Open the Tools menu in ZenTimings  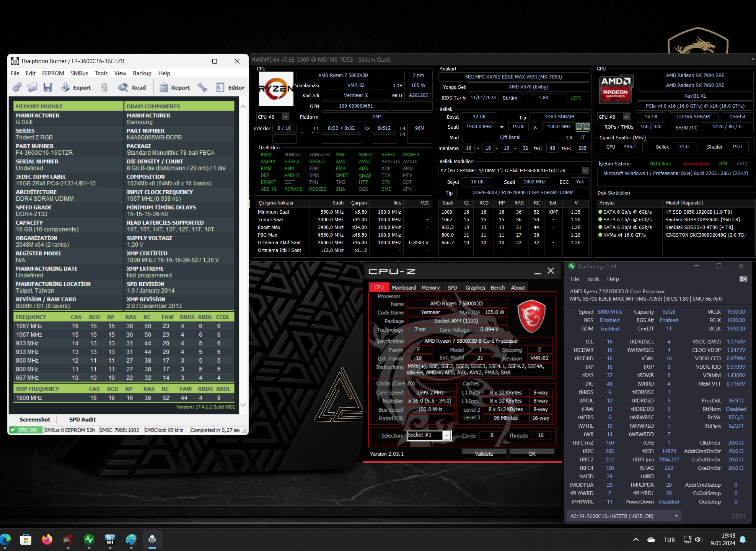(x=593, y=279)
